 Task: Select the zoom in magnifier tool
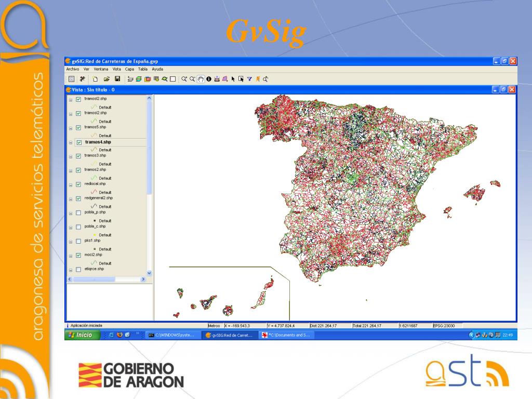click(184, 79)
